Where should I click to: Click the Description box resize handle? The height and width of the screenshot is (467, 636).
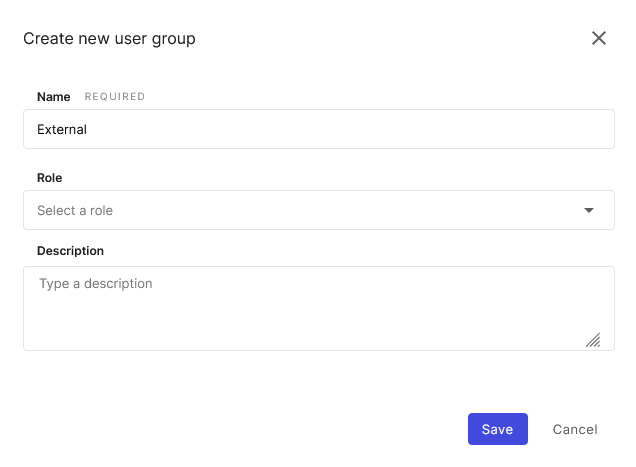pyautogui.click(x=593, y=340)
